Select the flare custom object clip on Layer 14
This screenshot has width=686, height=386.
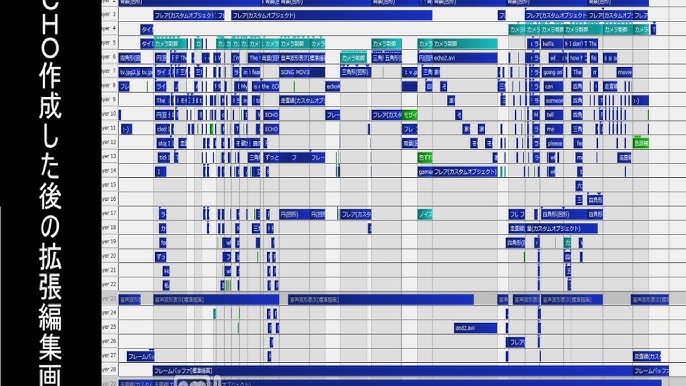pyautogui.click(x=465, y=172)
